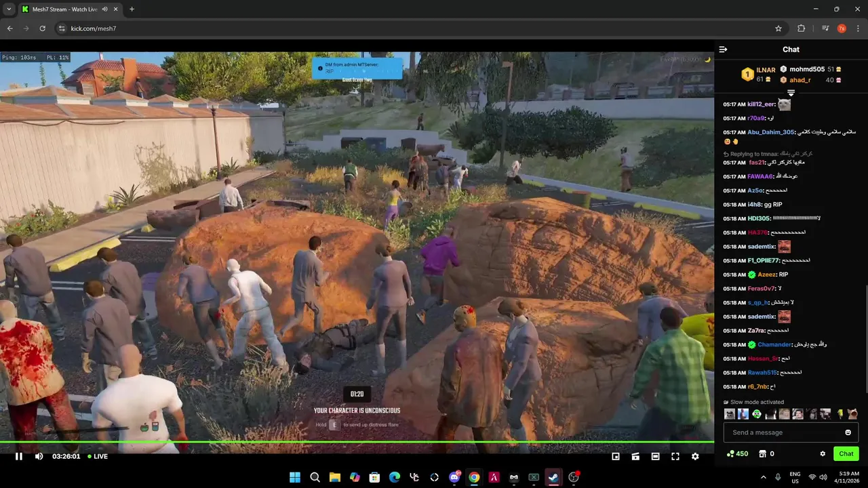This screenshot has height=488, width=868.
Task: Switch ENG US keyboard language
Action: (x=795, y=477)
